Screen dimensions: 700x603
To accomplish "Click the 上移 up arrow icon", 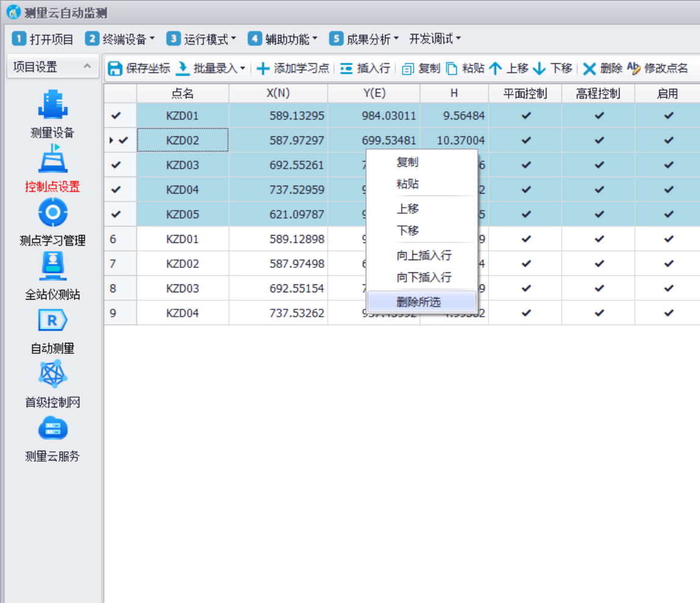I will coord(495,69).
